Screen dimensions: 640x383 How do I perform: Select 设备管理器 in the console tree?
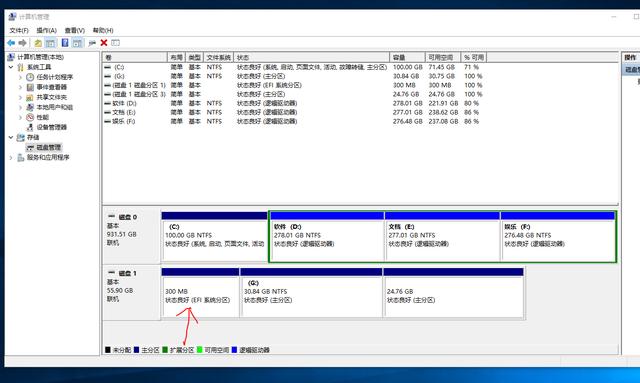coord(51,127)
